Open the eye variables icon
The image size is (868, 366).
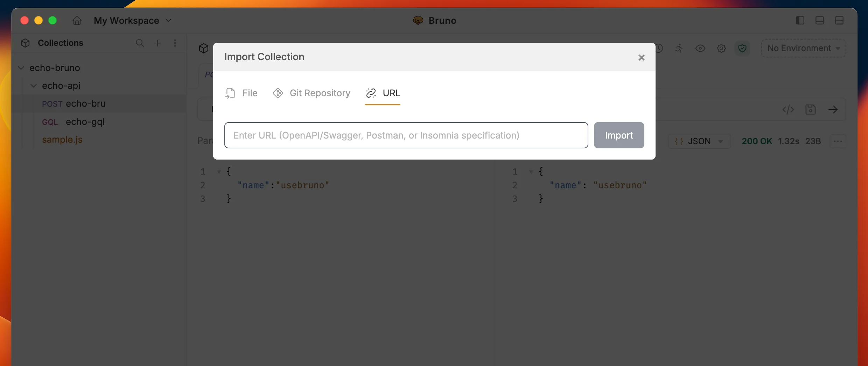click(x=700, y=48)
